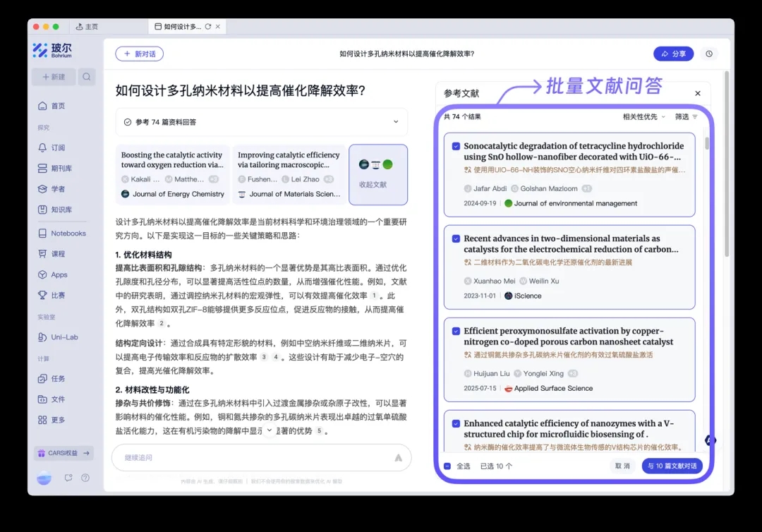Uncheck the Efficient peroxymonosulfate activation paper
The image size is (762, 532).
click(x=456, y=331)
